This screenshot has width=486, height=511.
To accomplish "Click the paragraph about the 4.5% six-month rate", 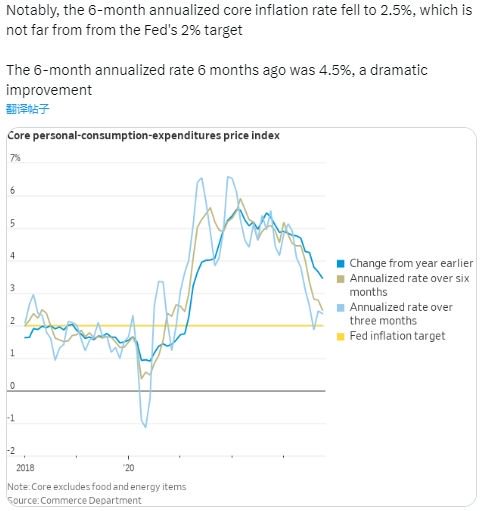I will (x=217, y=80).
